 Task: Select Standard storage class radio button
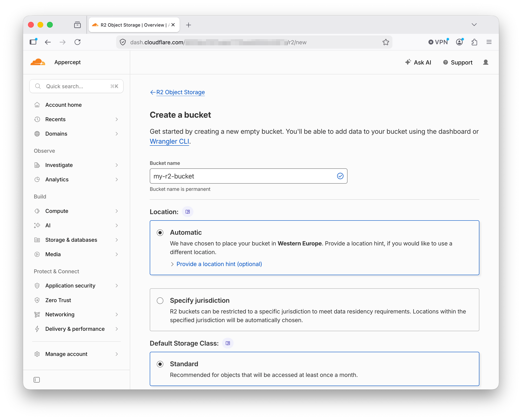160,364
